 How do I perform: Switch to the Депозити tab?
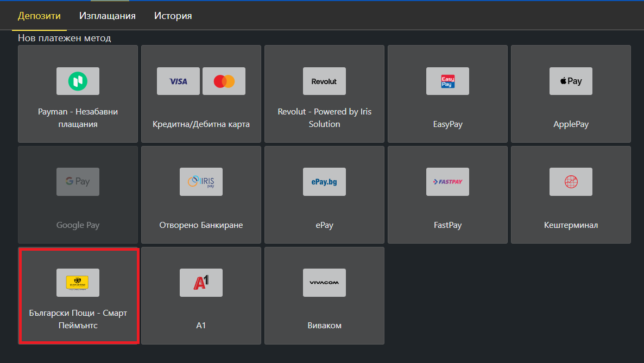(39, 16)
